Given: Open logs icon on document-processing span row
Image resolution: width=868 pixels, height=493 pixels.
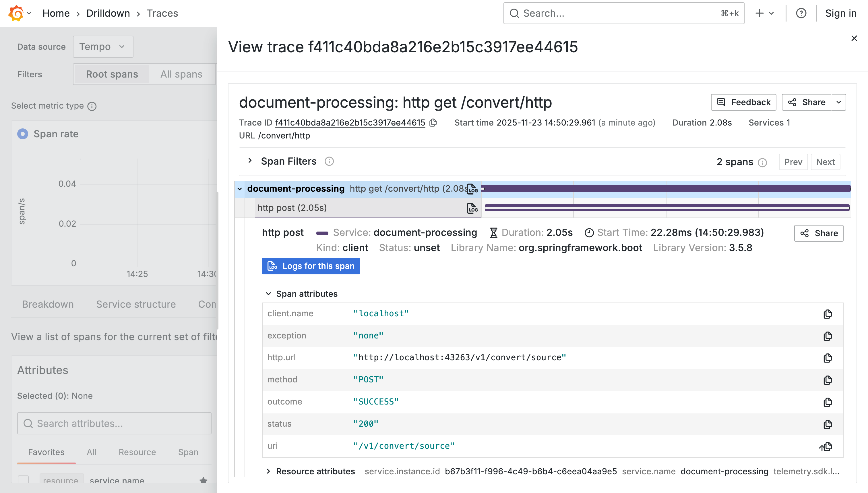Looking at the screenshot, I should tap(472, 188).
